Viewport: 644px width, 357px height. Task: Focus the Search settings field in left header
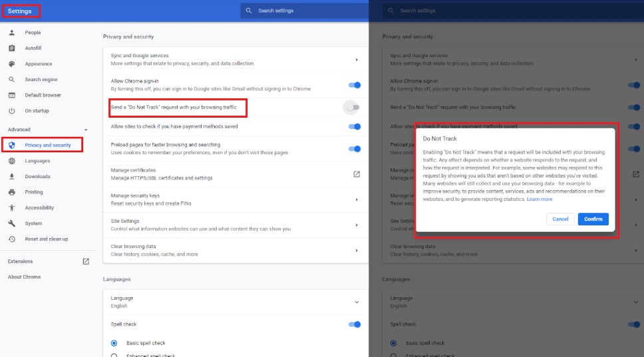304,11
